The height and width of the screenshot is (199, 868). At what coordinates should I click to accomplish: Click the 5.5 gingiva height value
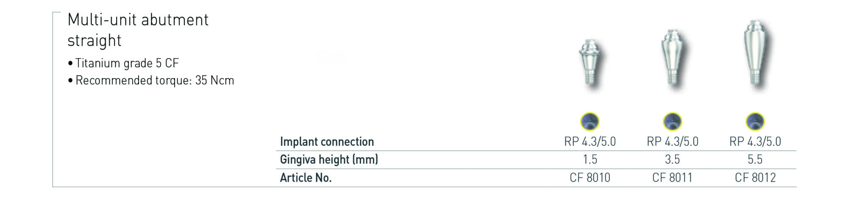(x=755, y=160)
